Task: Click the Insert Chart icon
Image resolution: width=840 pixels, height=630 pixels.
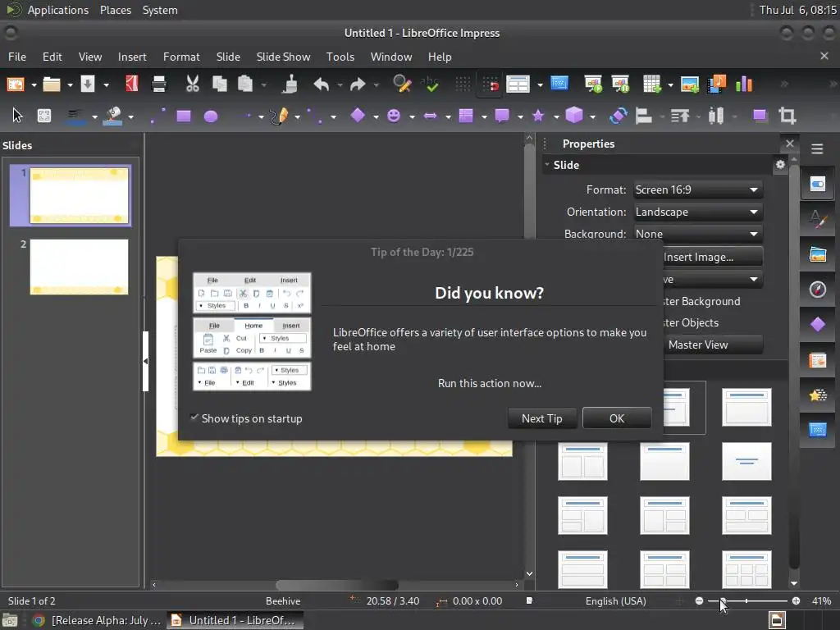Action: click(x=744, y=84)
